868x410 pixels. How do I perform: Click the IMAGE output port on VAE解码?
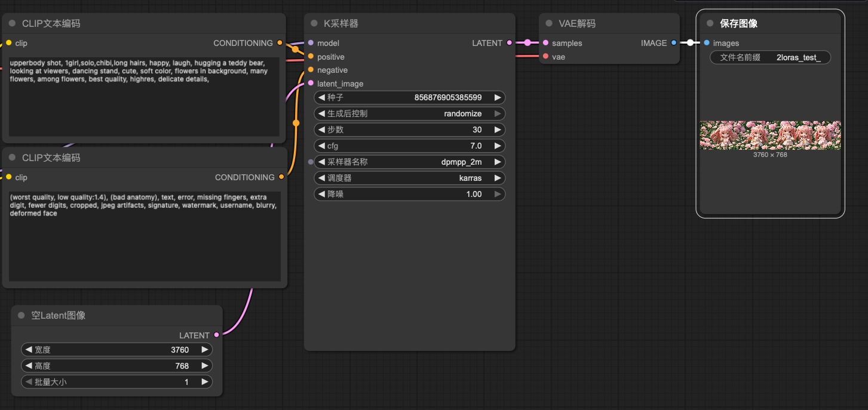[673, 43]
